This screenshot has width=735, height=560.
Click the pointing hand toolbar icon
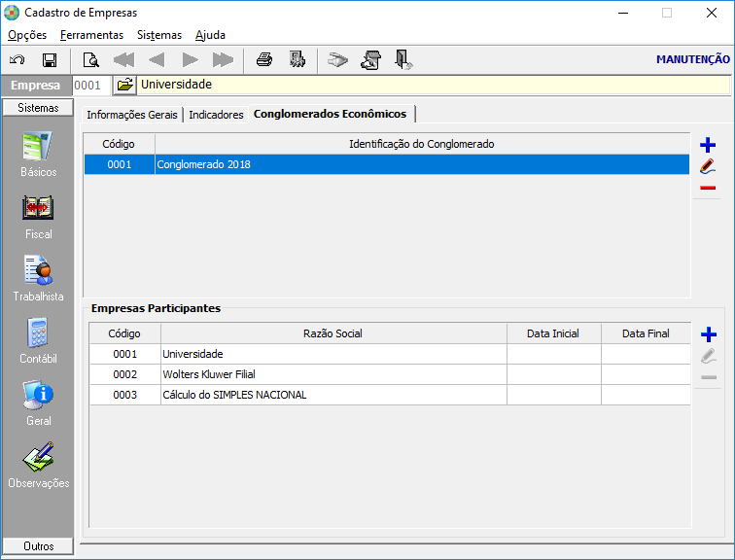click(x=337, y=60)
